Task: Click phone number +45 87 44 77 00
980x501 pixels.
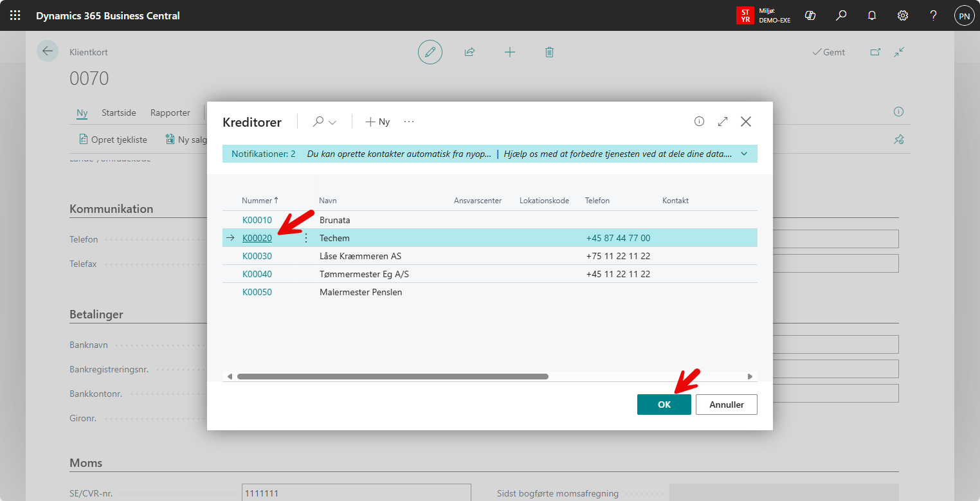Action: (618, 238)
